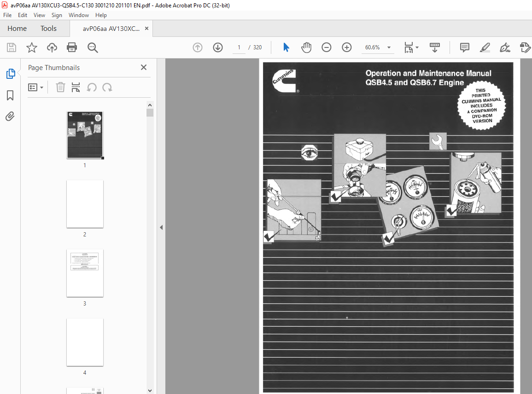The image size is (532, 394).
Task: Go to next page arrow
Action: [x=218, y=47]
